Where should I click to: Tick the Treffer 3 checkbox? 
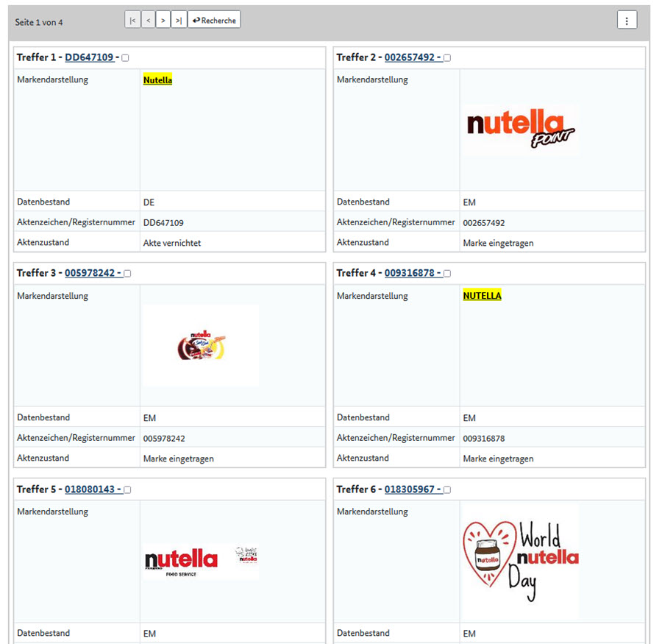click(x=127, y=274)
